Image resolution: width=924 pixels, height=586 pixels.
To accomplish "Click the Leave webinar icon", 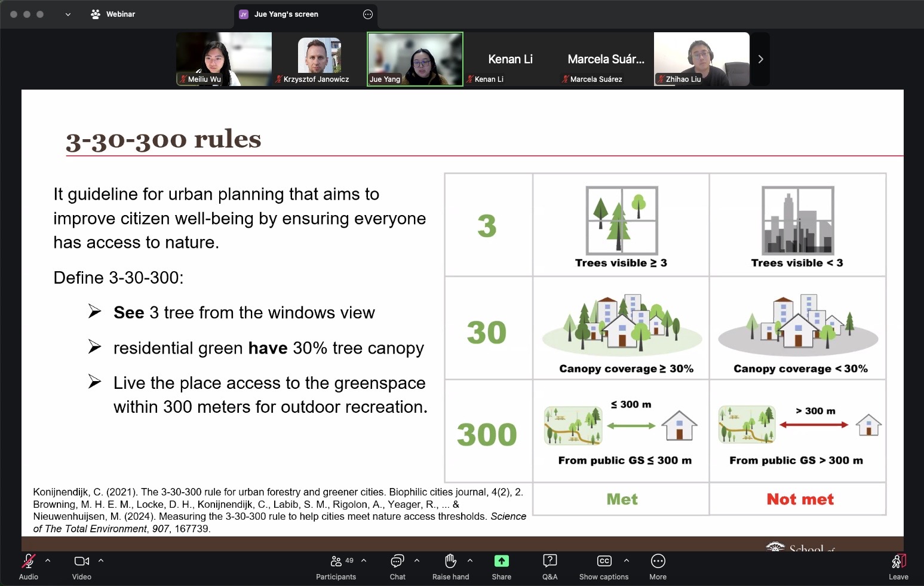I will click(x=898, y=562).
